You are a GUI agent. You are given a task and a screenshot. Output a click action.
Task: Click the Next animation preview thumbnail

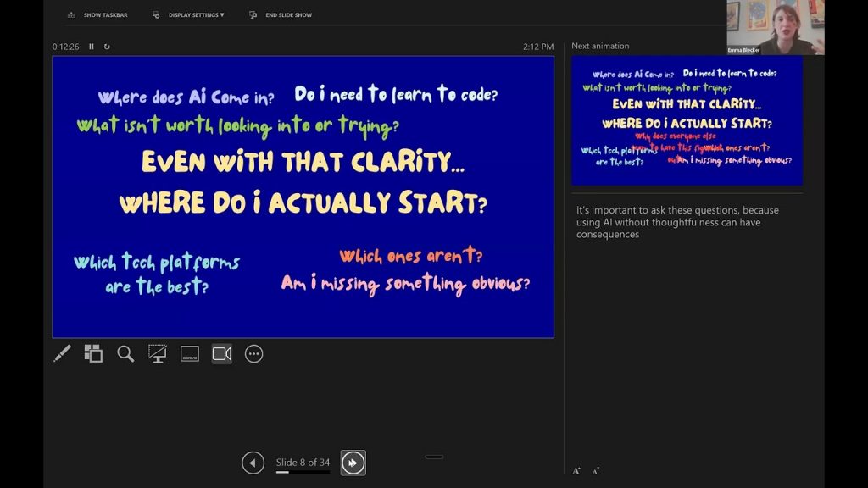coord(687,120)
